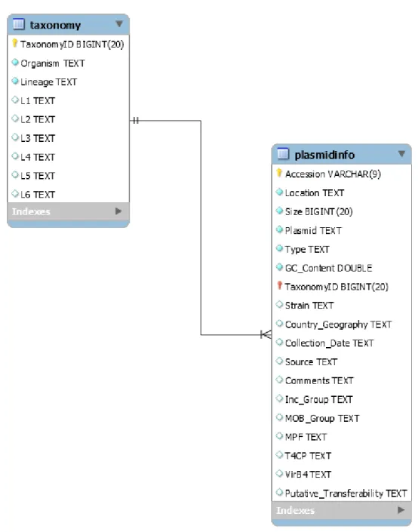Click the hollow diamond next to Country_Geography
The height and width of the screenshot is (532, 418).
click(279, 323)
